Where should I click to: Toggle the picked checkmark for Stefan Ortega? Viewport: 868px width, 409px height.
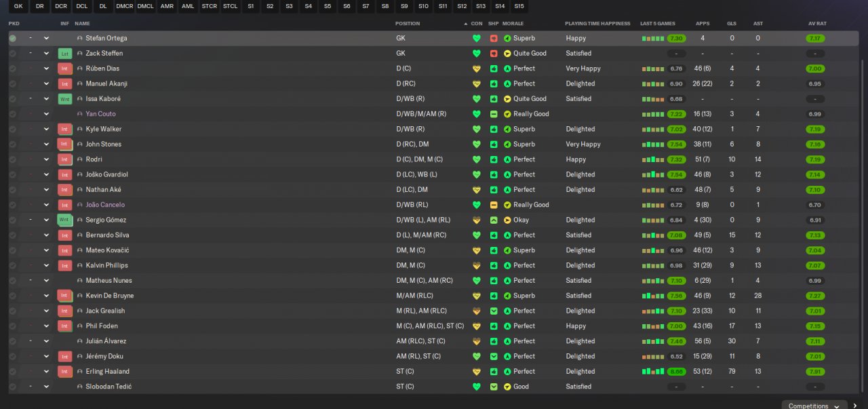coord(13,39)
